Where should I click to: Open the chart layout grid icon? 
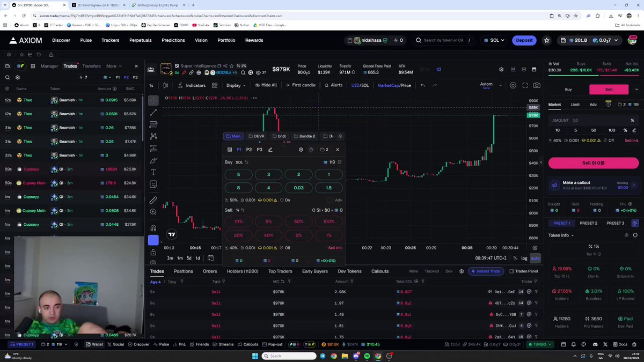(x=215, y=85)
